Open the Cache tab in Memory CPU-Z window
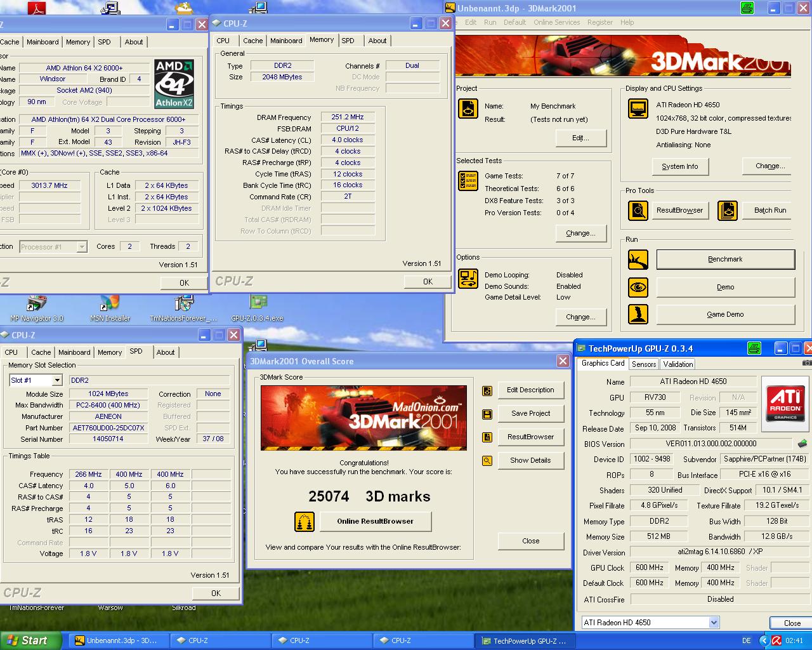Image resolution: width=812 pixels, height=650 pixels. click(x=252, y=41)
